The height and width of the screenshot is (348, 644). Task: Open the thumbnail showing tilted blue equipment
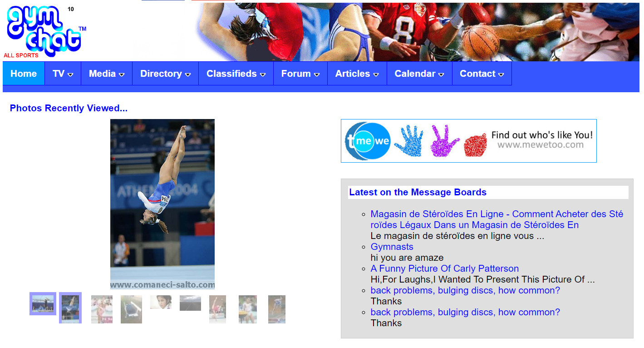click(131, 309)
